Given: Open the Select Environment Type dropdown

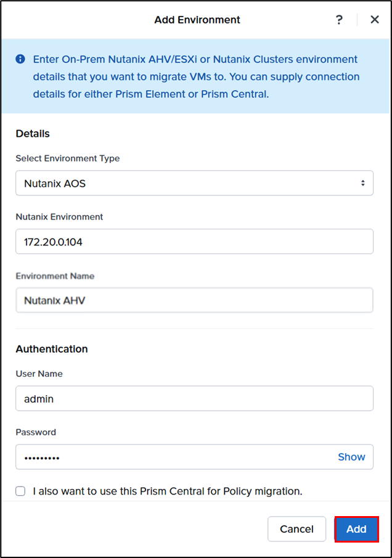Looking at the screenshot, I should (194, 183).
